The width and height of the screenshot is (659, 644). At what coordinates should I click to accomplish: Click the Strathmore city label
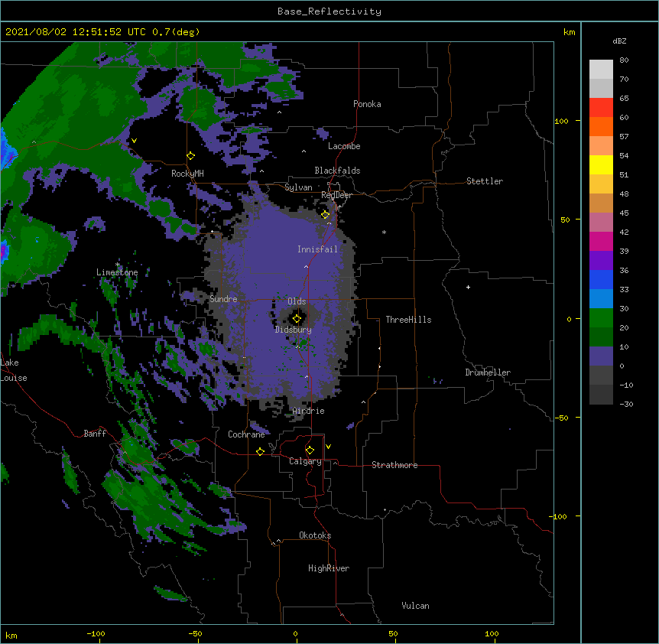394,465
